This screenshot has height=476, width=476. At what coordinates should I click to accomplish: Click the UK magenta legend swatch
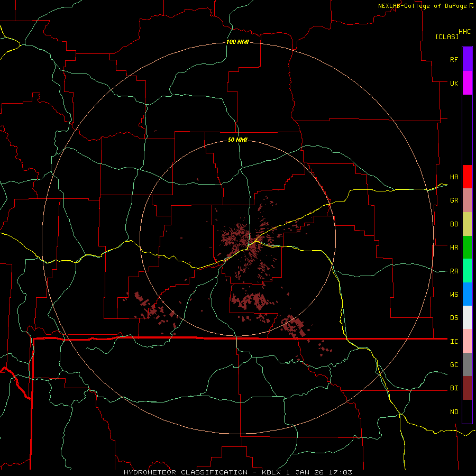467,83
